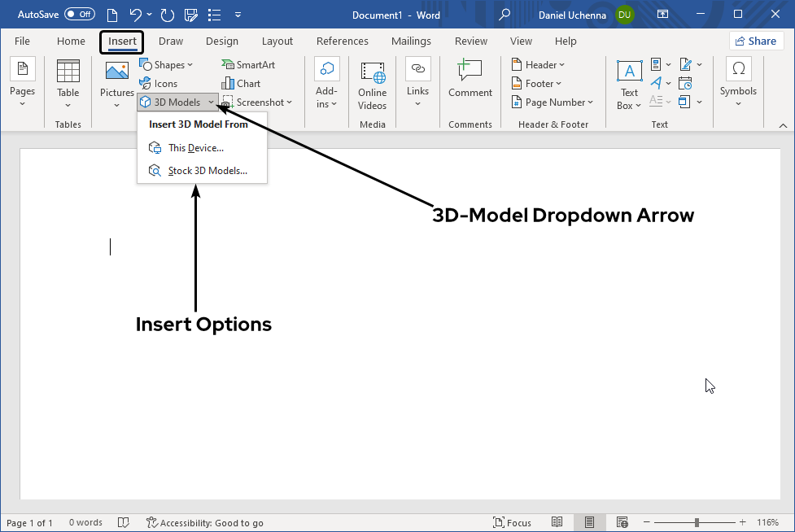Select This Device menu option
The height and width of the screenshot is (532, 795).
195,148
